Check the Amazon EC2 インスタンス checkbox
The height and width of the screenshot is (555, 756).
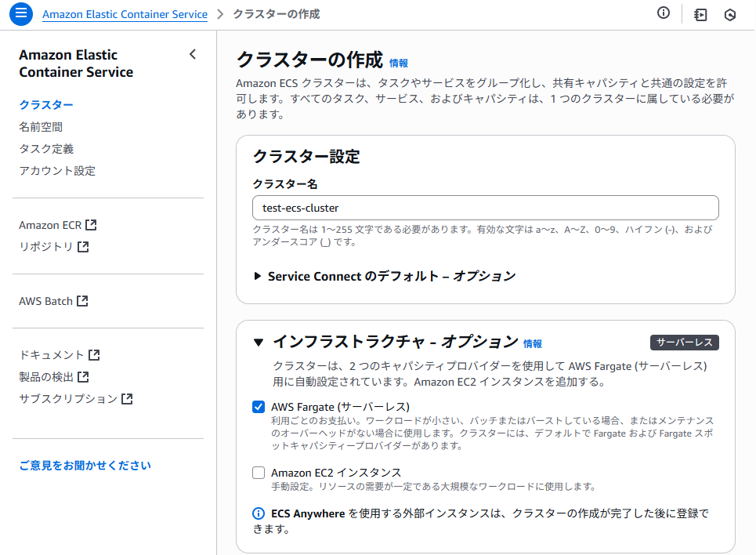click(259, 473)
